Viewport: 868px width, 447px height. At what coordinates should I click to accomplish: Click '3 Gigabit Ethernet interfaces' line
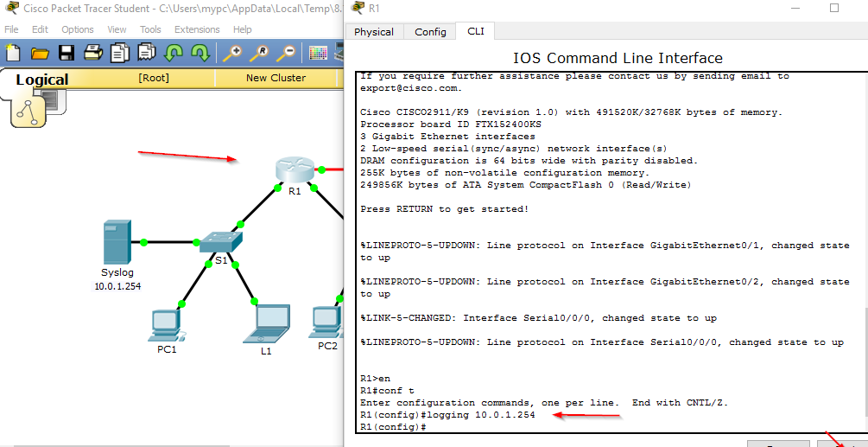coord(447,137)
